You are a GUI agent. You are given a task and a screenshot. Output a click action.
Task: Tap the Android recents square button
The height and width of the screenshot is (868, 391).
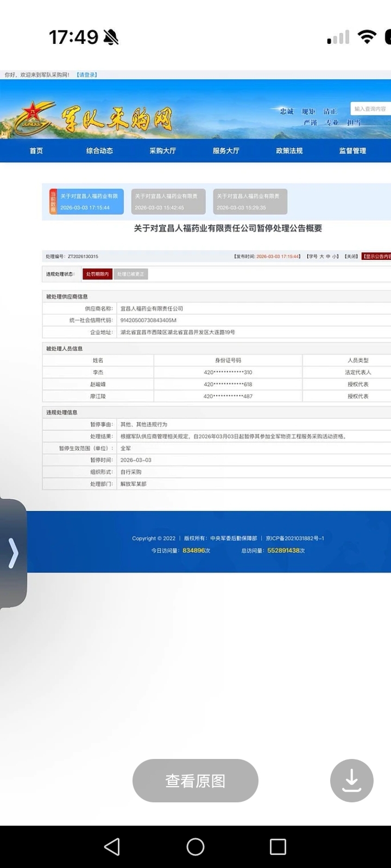click(278, 847)
